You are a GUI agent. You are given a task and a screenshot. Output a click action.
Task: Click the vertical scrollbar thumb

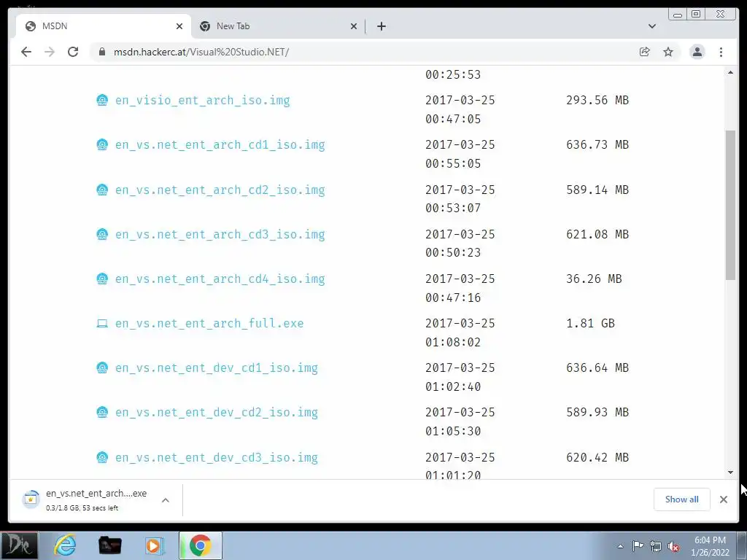(731, 205)
